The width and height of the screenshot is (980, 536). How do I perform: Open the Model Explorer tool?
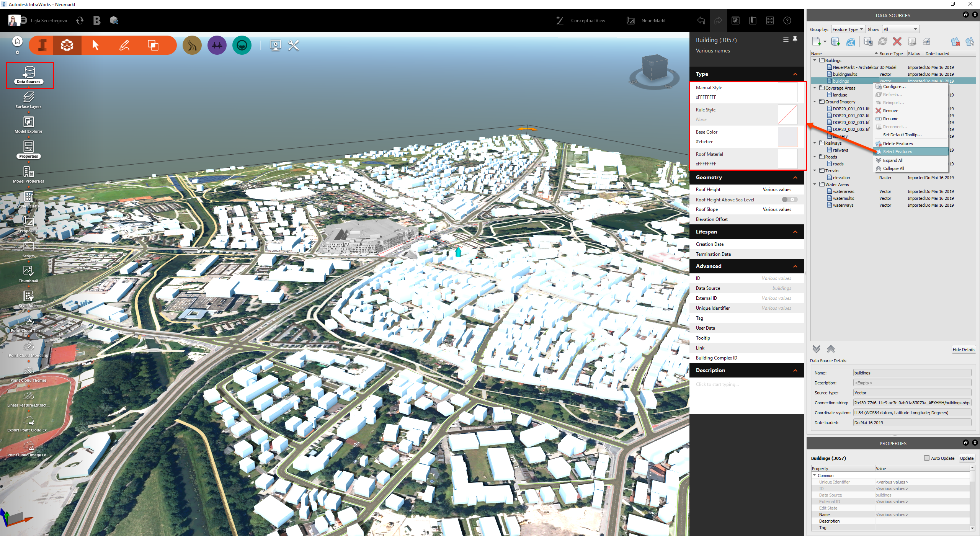(29, 122)
